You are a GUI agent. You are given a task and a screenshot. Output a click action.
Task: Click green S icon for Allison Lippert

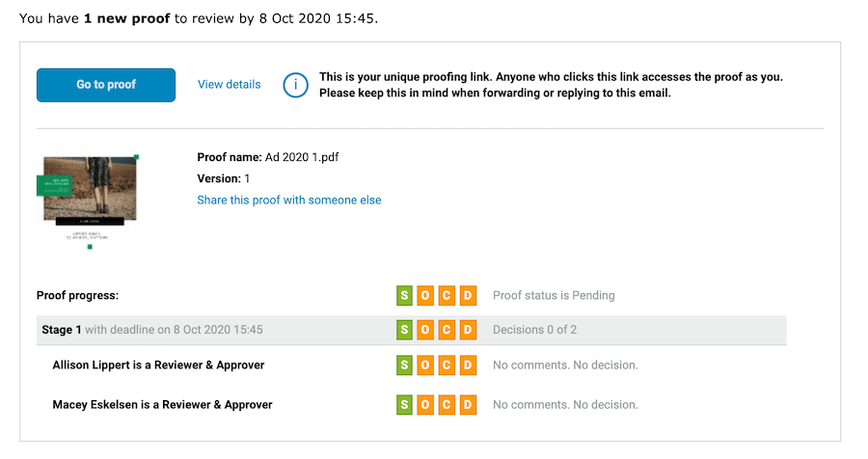(404, 365)
